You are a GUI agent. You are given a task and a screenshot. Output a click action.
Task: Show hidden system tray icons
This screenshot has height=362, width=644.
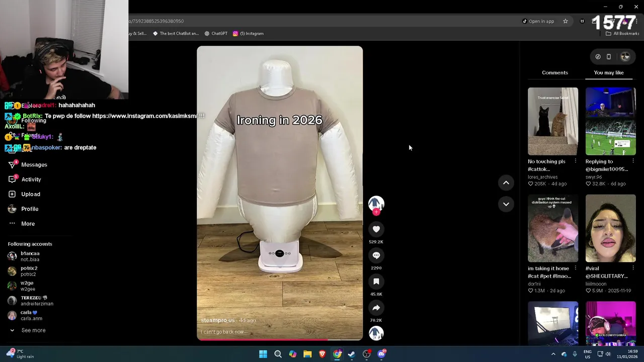[553, 354]
